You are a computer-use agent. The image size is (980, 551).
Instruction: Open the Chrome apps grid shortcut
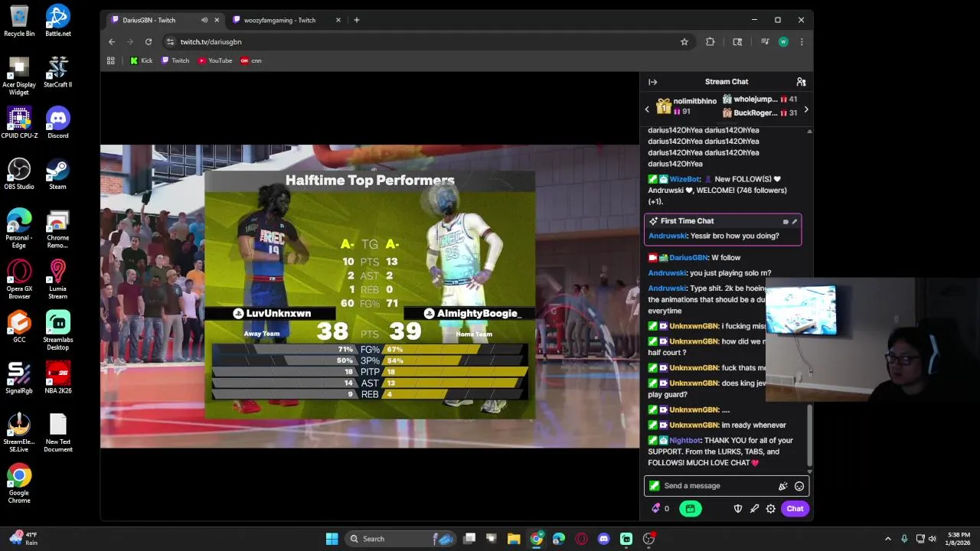[x=111, y=60]
